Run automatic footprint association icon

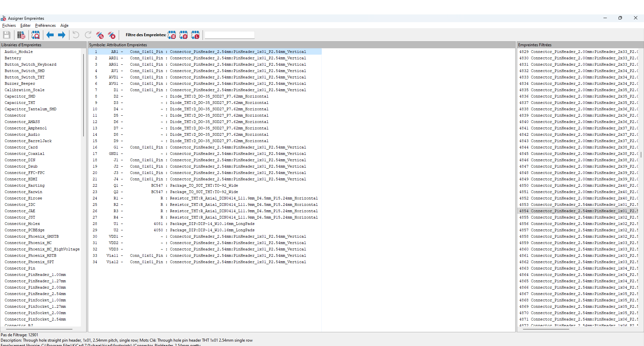click(x=100, y=35)
